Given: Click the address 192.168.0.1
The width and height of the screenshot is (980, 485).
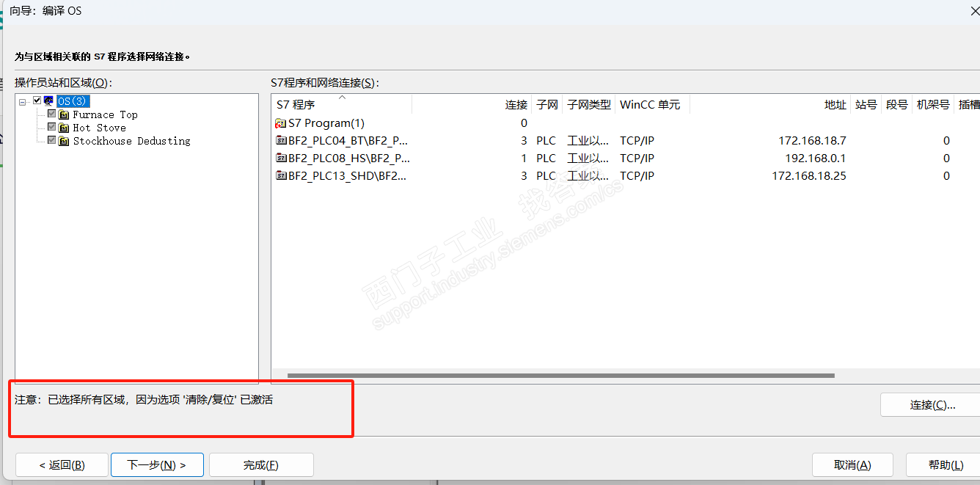Looking at the screenshot, I should pyautogui.click(x=815, y=158).
